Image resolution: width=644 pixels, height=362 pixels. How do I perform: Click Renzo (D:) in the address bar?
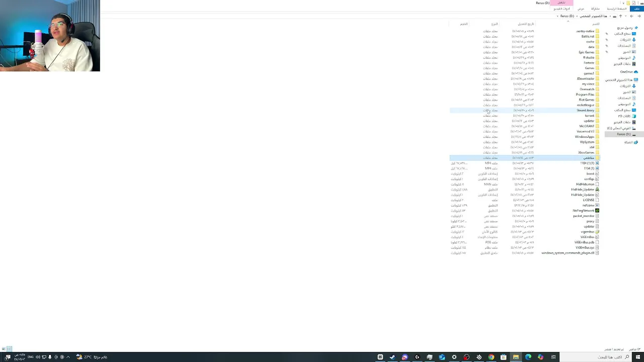(567, 16)
